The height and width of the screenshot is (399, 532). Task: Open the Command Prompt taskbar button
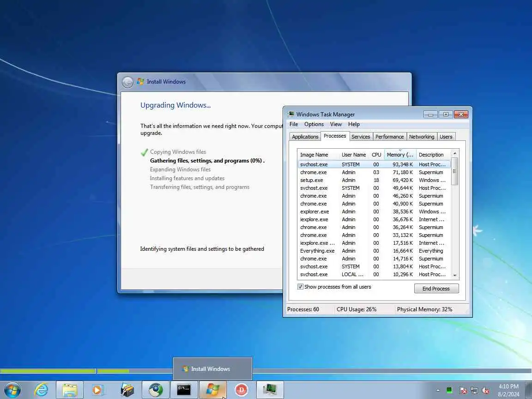184,389
